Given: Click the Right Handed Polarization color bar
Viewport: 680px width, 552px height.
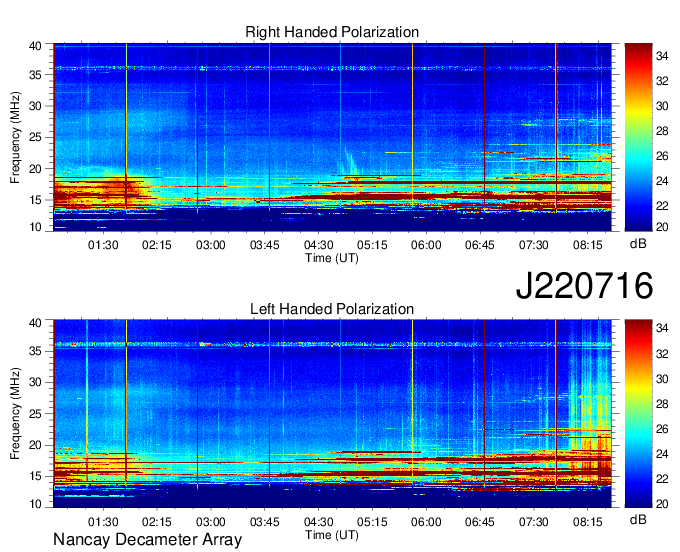Looking at the screenshot, I should click(638, 137).
